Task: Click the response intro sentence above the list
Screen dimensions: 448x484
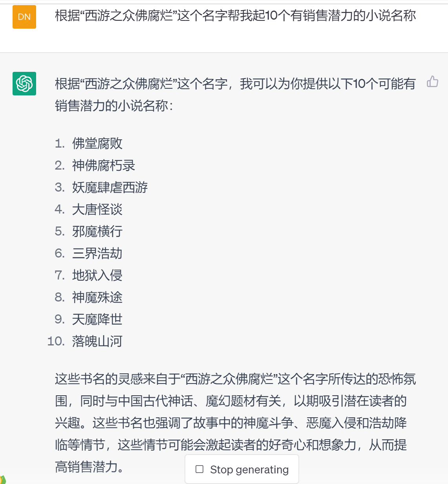Action: pos(235,94)
